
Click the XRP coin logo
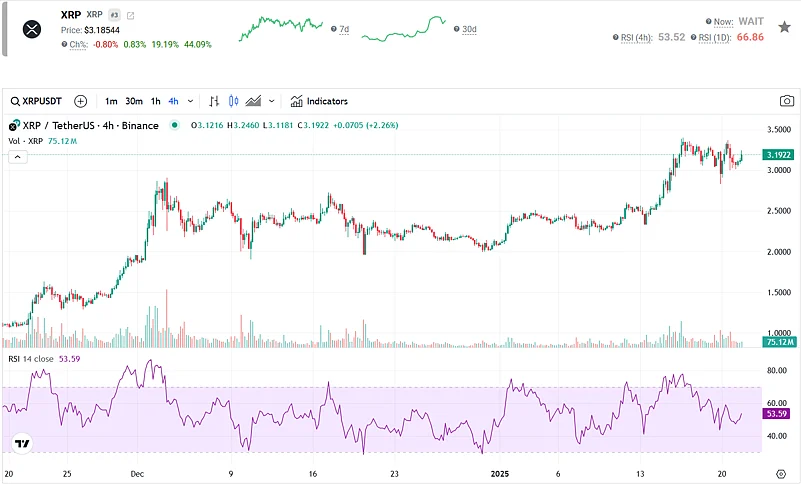(33, 30)
